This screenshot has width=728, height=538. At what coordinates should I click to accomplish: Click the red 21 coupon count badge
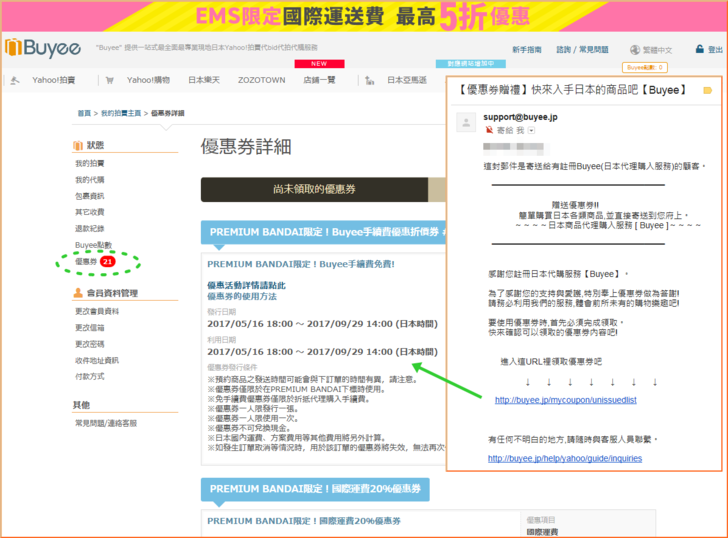pyautogui.click(x=107, y=261)
